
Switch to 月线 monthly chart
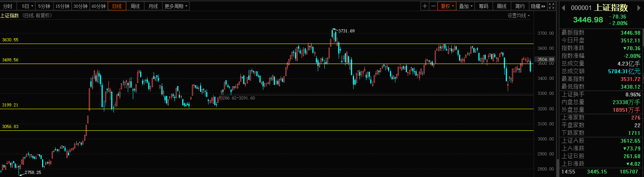coord(153,6)
